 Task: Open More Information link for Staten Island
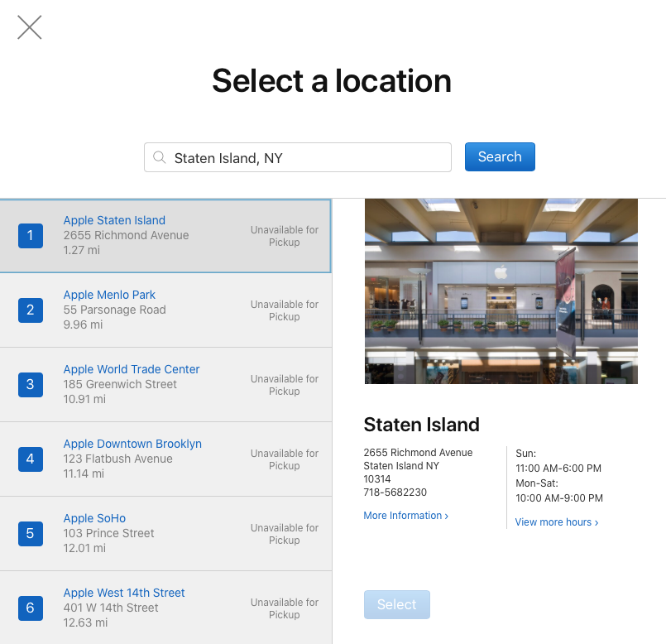pos(405,516)
